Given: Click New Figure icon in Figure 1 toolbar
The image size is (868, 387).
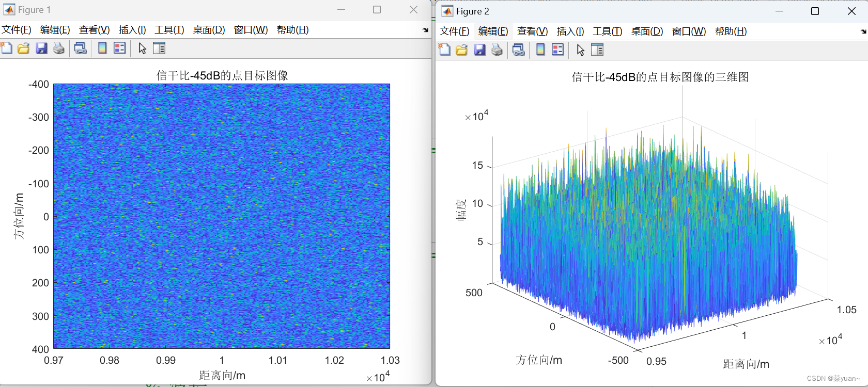Looking at the screenshot, I should click(x=6, y=49).
